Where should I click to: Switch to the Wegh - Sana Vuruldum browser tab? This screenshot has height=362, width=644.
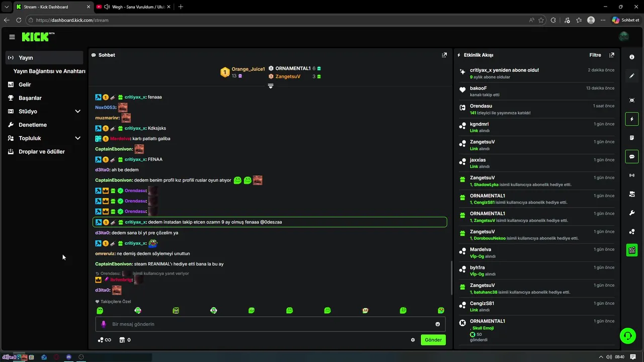pyautogui.click(x=133, y=7)
